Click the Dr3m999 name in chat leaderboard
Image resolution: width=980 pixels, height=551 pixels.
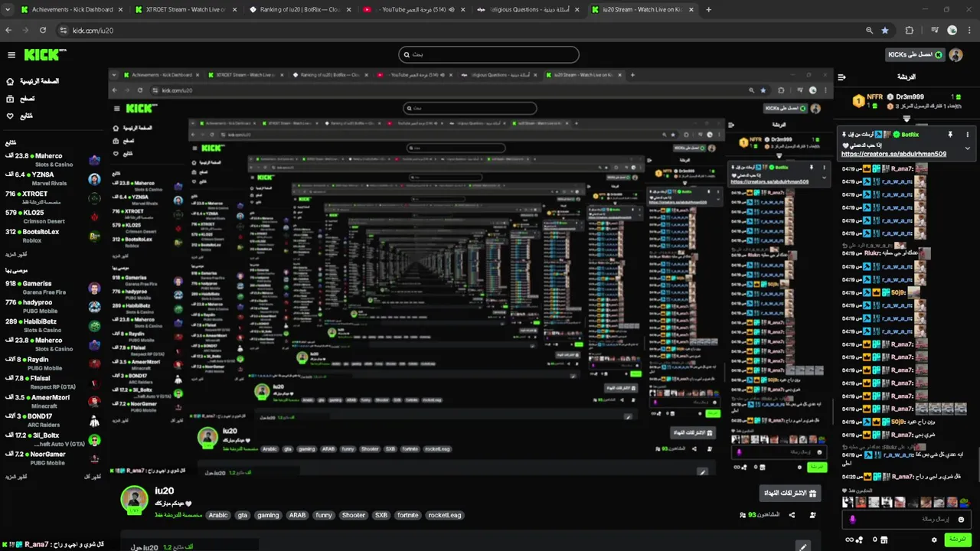pyautogui.click(x=910, y=97)
